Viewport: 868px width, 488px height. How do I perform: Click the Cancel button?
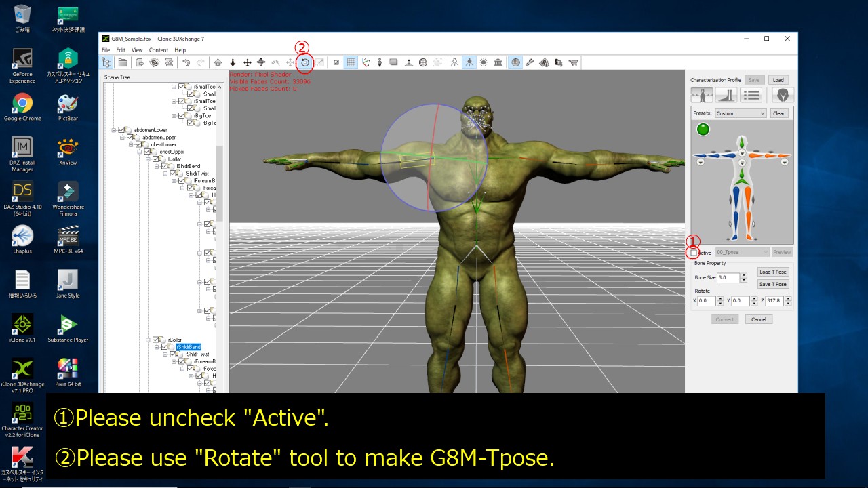pyautogui.click(x=758, y=319)
